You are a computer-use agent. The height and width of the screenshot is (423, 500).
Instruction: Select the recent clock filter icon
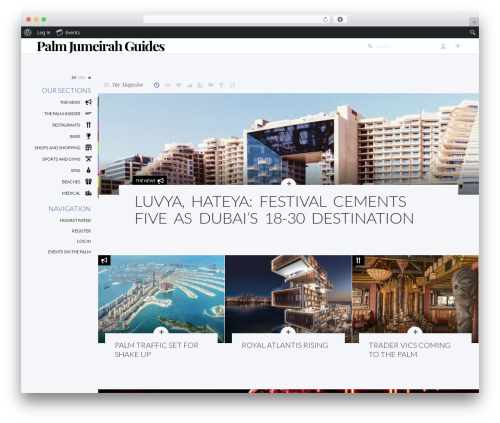click(157, 85)
